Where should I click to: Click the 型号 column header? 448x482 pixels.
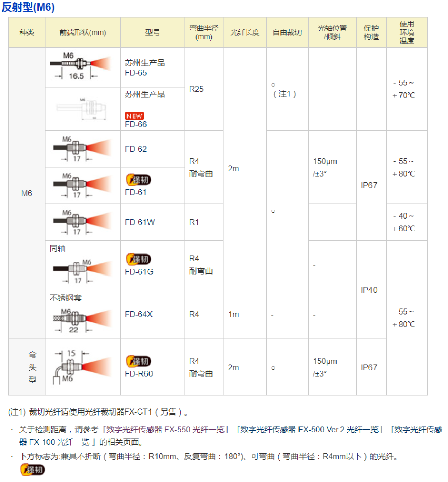(153, 32)
